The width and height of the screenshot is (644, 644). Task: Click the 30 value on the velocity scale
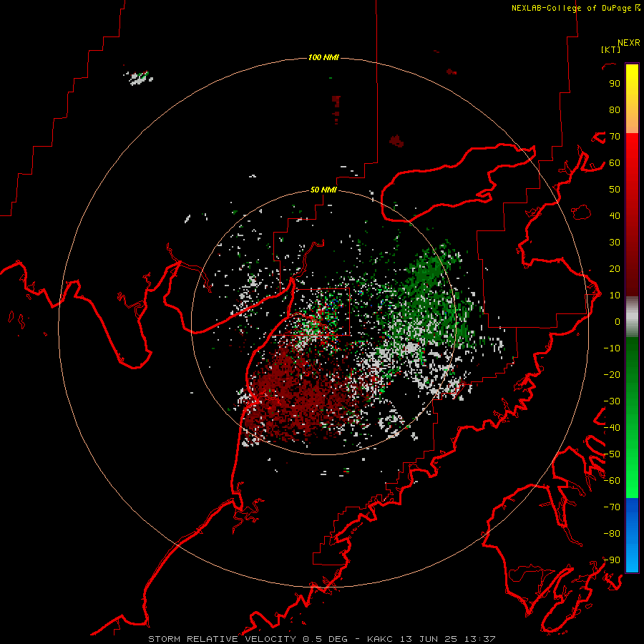pos(615,243)
